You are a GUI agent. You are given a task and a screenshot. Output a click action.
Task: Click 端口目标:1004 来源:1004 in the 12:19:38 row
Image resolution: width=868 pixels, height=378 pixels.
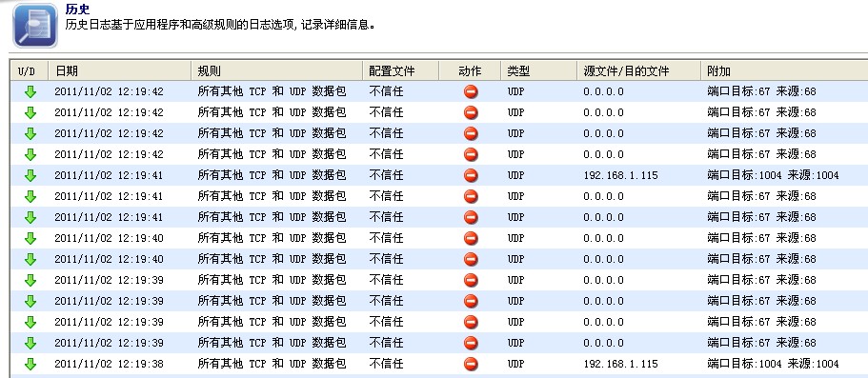point(773,364)
